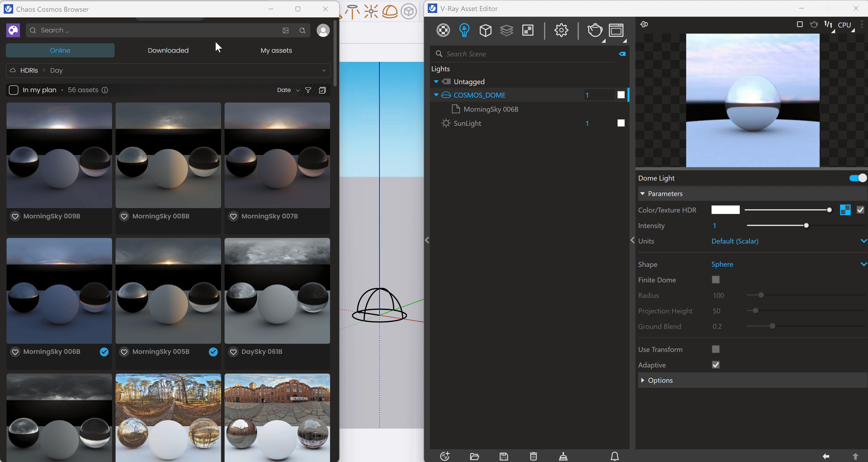Search by image in Cosmos Browser
This screenshot has width=868, height=462.
[285, 30]
